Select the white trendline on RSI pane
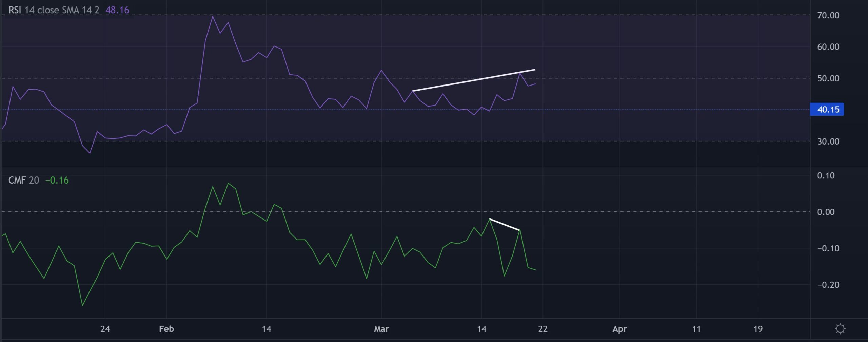This screenshot has height=342, width=868. tap(474, 80)
